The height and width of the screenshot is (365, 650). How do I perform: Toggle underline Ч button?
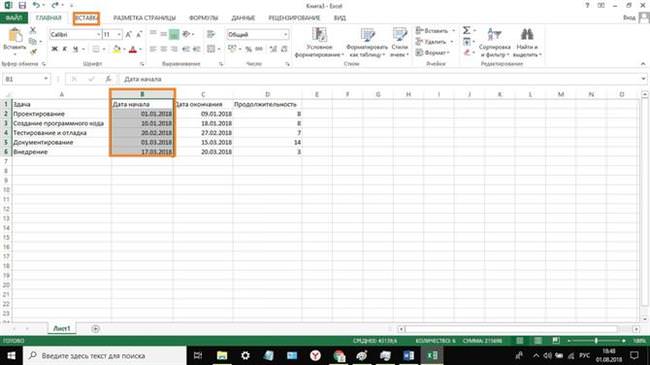[75, 49]
